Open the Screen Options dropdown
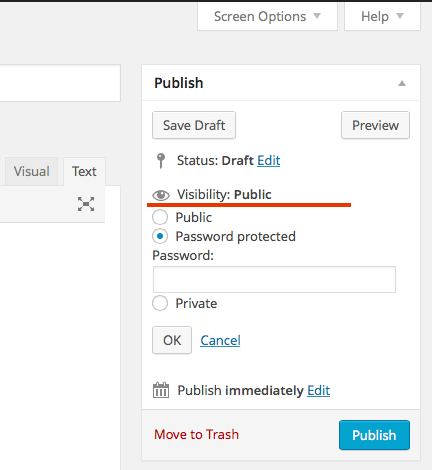The height and width of the screenshot is (470, 432). [267, 16]
